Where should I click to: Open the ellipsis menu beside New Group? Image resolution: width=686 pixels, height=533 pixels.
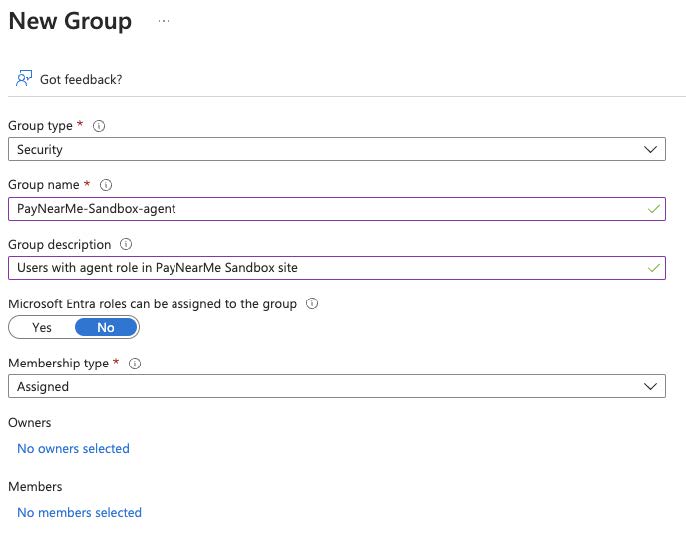(164, 21)
